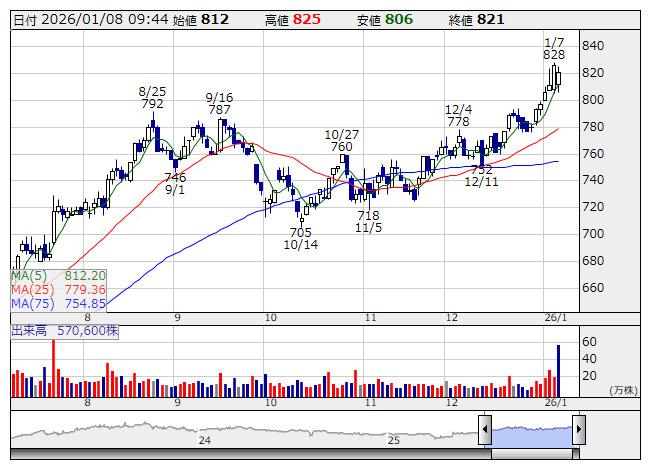This screenshot has height=470, width=653.
Task: Click the 12/4 778 peak annotation
Action: click(x=459, y=116)
